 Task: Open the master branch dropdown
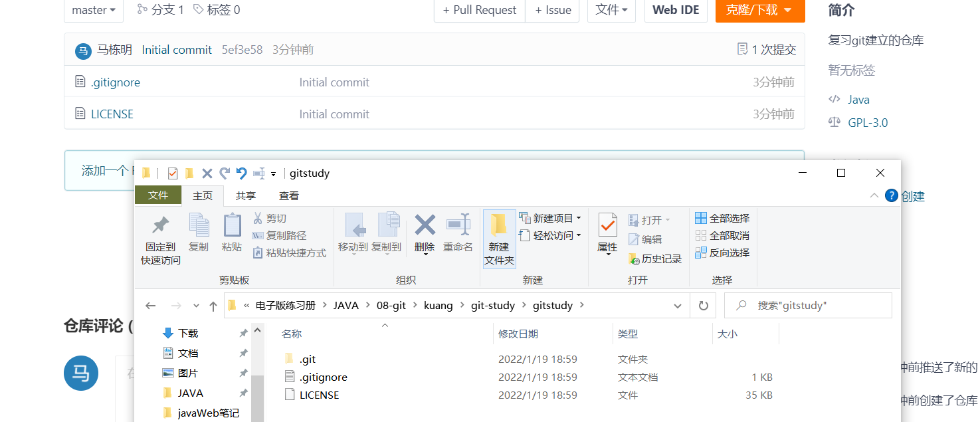[x=94, y=10]
